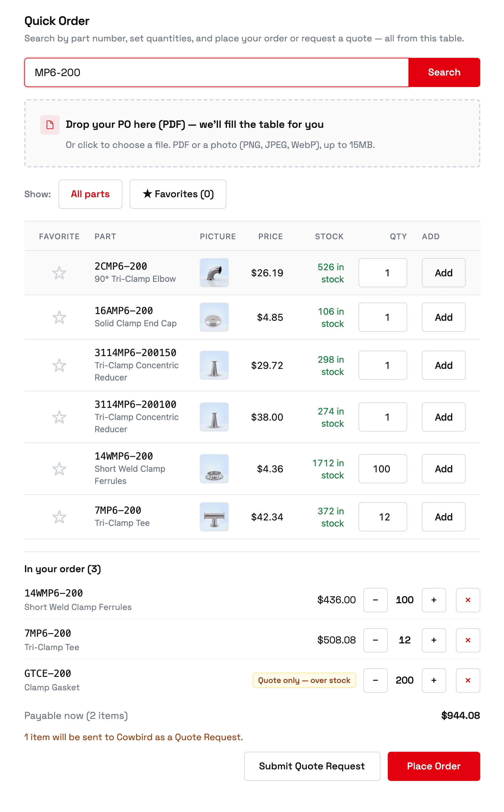Screen dimensions: 504x812
Task: Click the $436.00 line total
Action: (336, 600)
